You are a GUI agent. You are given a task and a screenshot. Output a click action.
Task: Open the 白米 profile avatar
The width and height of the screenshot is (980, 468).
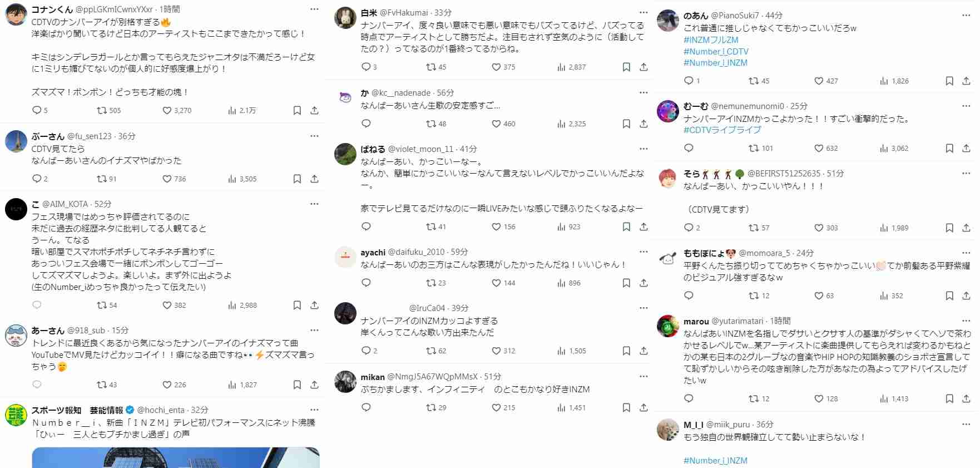tap(345, 18)
